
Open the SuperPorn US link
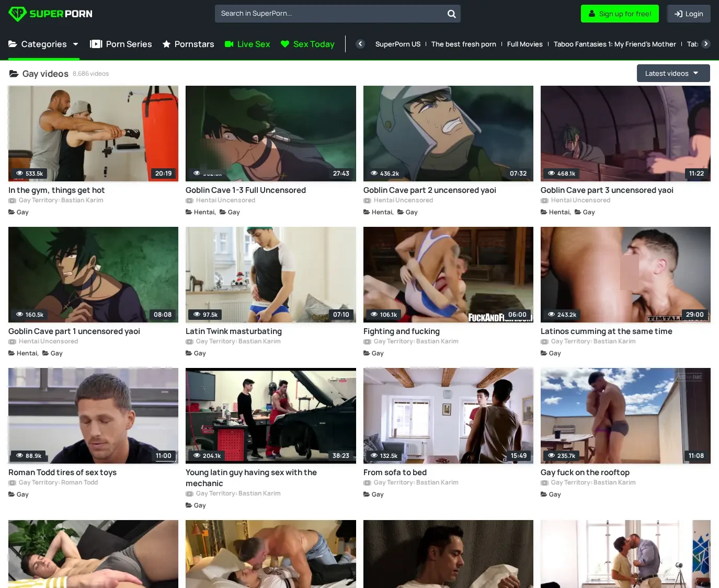click(x=398, y=44)
